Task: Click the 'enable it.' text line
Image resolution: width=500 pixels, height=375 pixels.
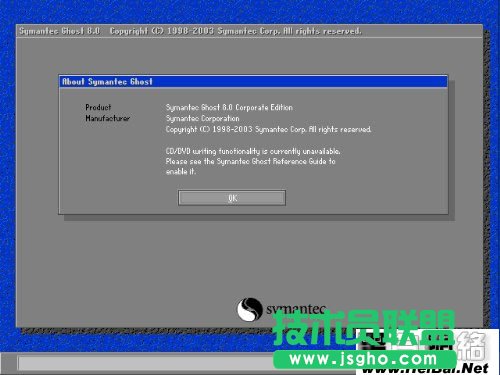Action: pos(181,172)
